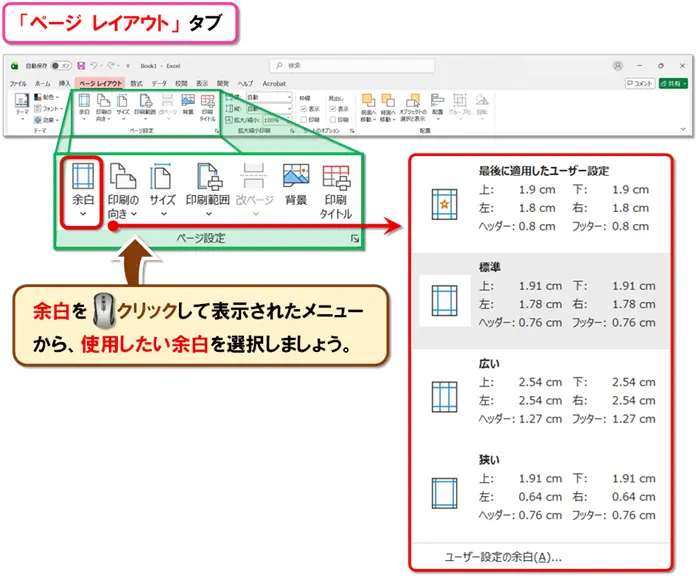Click 背景 in the enlarged callout
This screenshot has height=580, width=700.
pyautogui.click(x=296, y=185)
